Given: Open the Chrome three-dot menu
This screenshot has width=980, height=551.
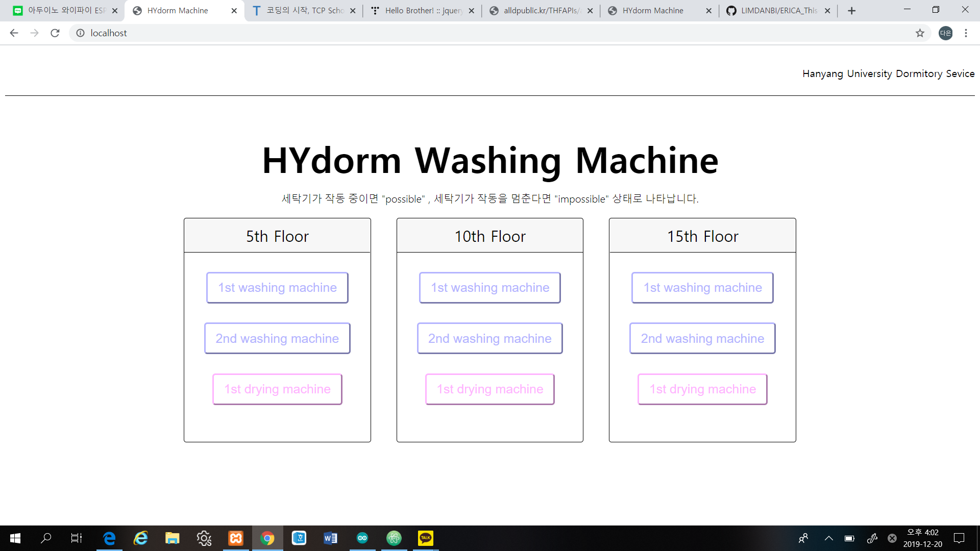Looking at the screenshot, I should click(966, 33).
